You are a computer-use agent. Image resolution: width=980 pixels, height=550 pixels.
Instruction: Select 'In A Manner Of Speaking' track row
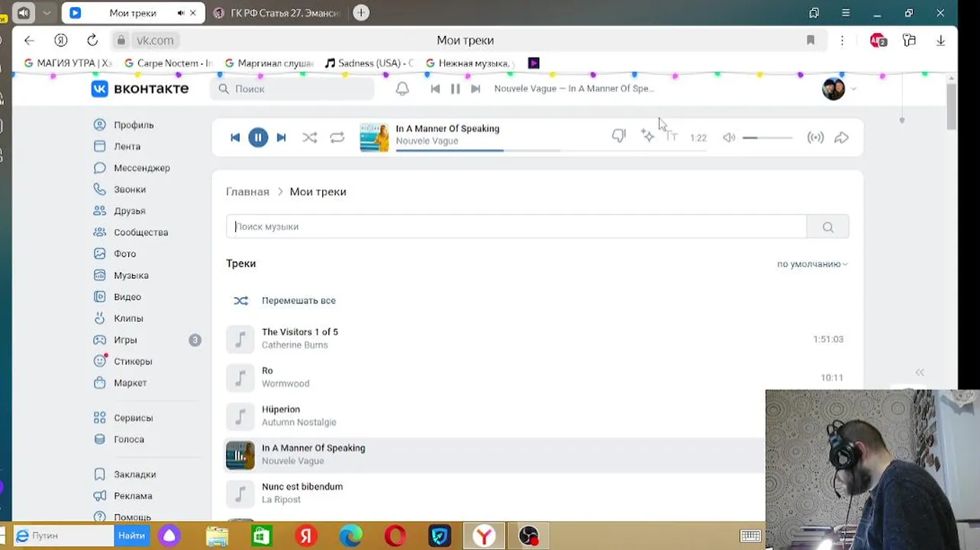[x=495, y=455]
